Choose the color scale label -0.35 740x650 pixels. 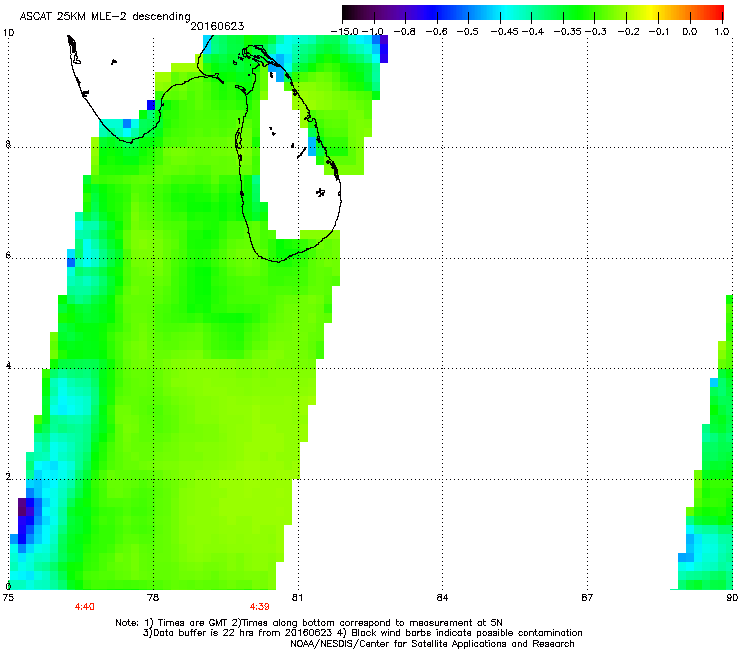pyautogui.click(x=568, y=32)
